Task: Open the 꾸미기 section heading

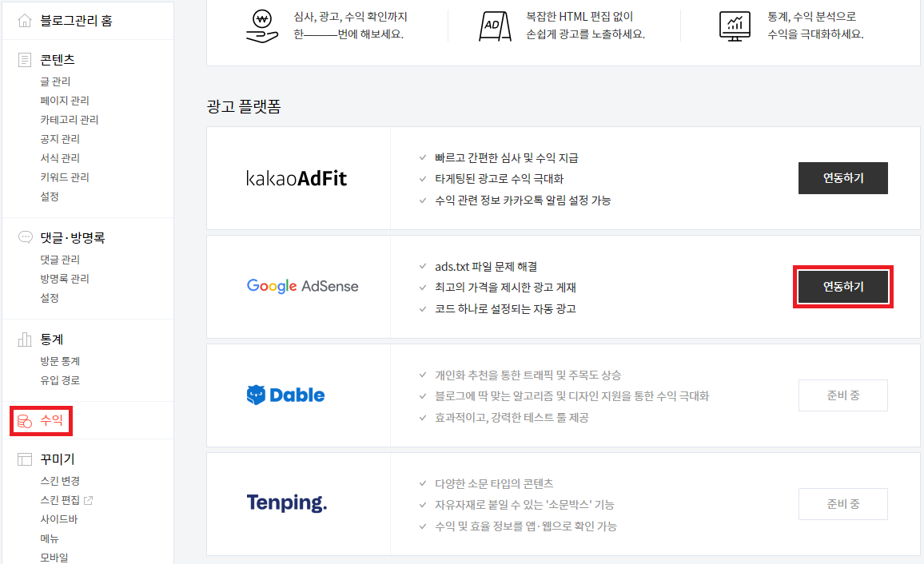Action: pyautogui.click(x=58, y=459)
